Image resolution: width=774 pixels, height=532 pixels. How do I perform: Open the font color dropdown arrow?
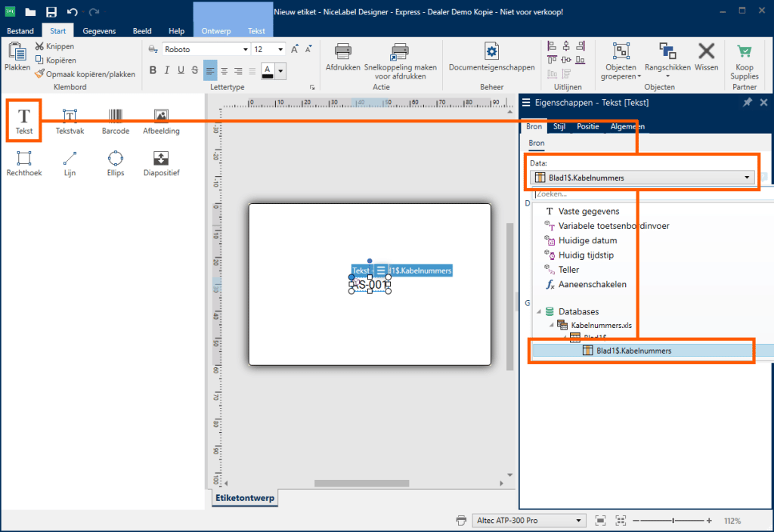pyautogui.click(x=280, y=71)
